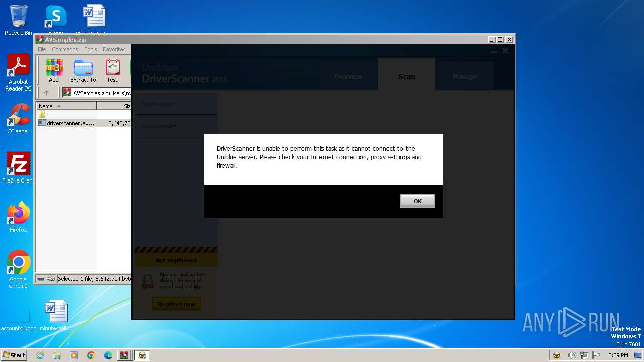Click Scan results in DriverScanner sidebar
This screenshot has width=644, height=362.
(176, 126)
